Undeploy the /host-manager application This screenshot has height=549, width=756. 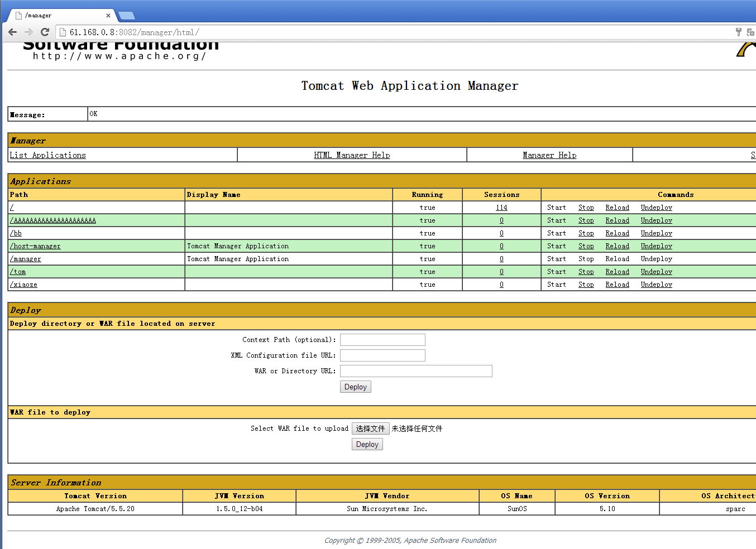(x=657, y=246)
